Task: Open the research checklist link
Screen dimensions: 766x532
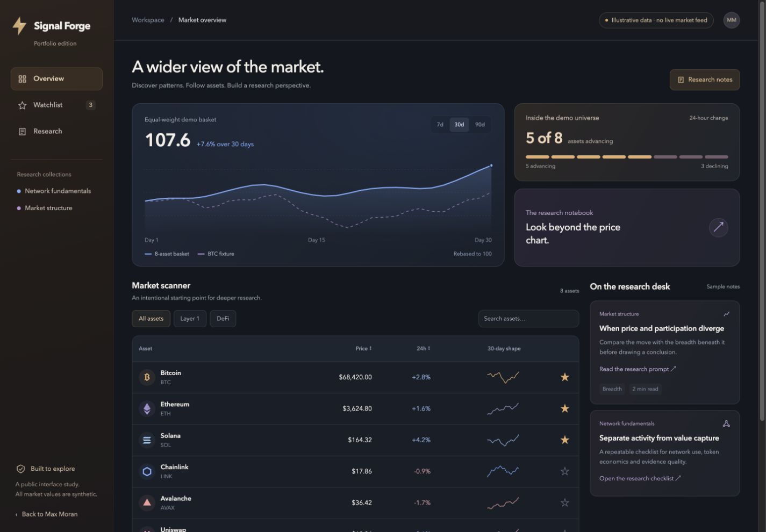Action: 640,478
